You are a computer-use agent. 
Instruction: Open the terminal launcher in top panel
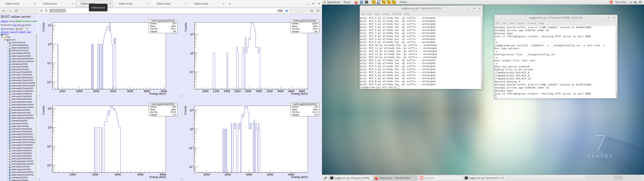[x=366, y=2]
